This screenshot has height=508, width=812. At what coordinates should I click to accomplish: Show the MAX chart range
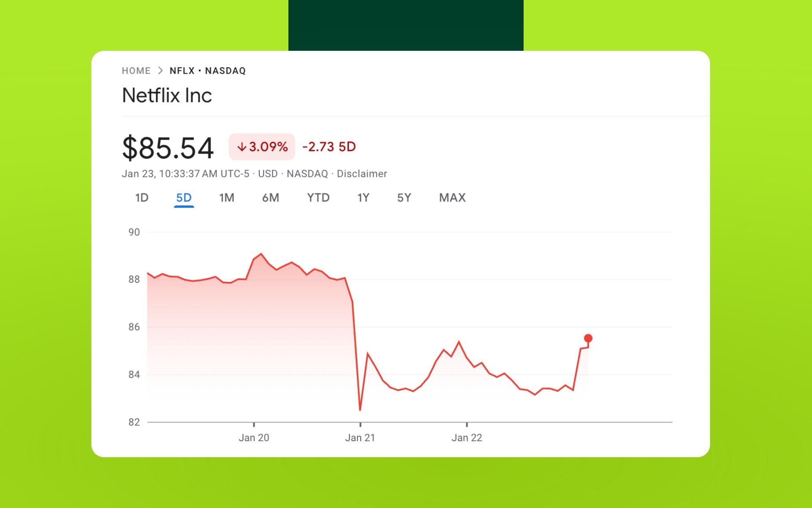452,198
